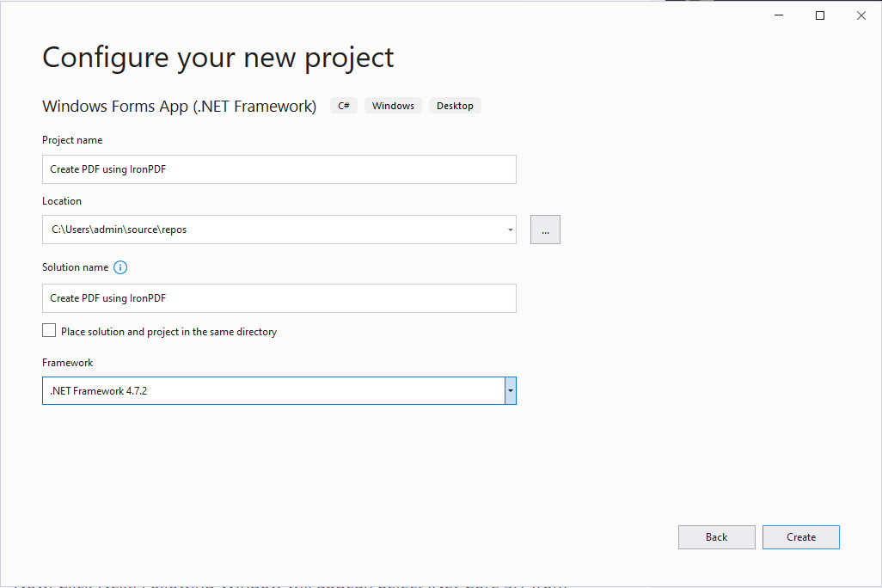Focus the Solution name text field
The width and height of the screenshot is (882, 588).
[279, 298]
